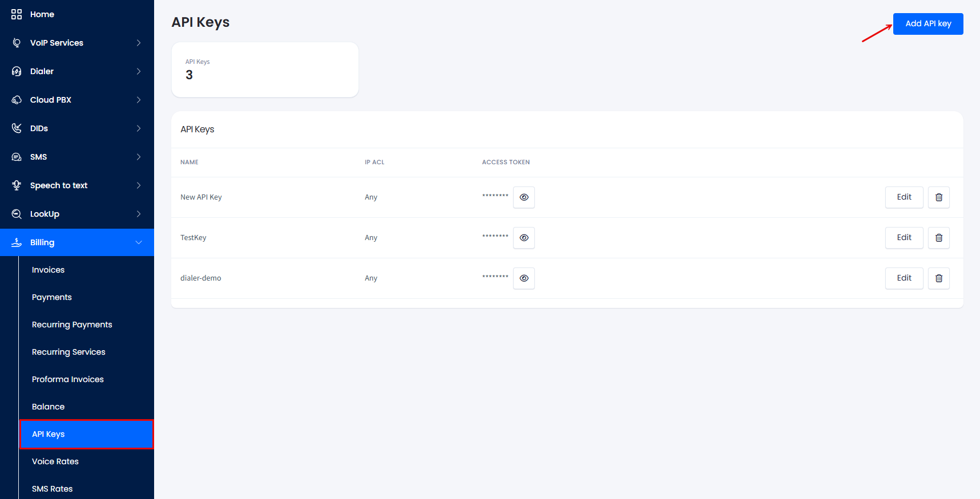Open Recurring Payments

(x=72, y=324)
